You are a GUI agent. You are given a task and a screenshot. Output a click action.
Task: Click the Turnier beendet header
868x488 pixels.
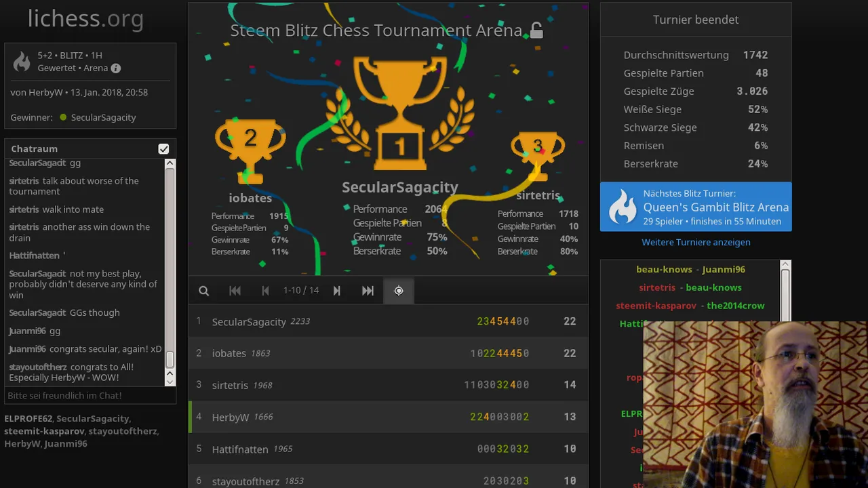pos(696,20)
